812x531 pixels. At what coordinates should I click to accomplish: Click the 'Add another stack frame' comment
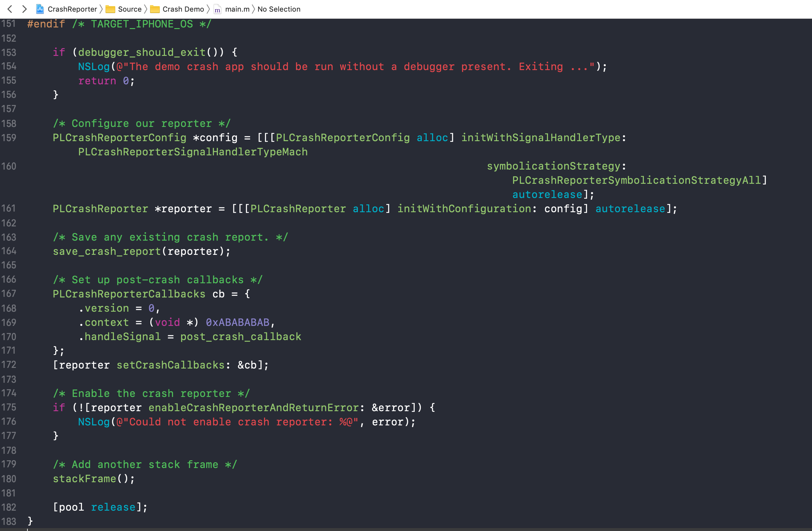coord(145,464)
